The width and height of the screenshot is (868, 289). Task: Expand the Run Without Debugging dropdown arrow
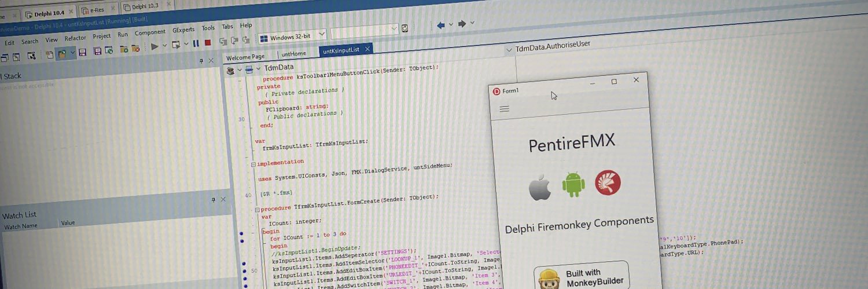point(186,43)
